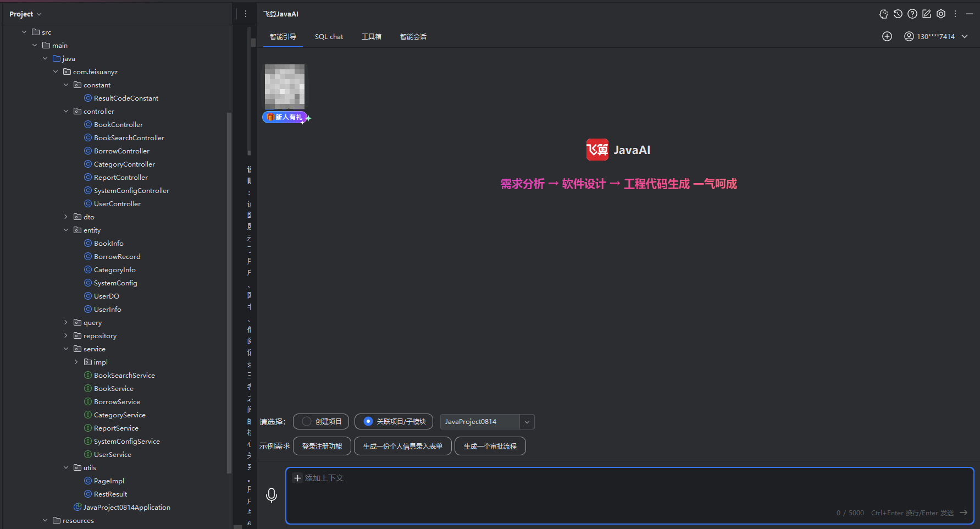The image size is (980, 529).
Task: Click the BookSearchService interface icon
Action: [88, 375]
